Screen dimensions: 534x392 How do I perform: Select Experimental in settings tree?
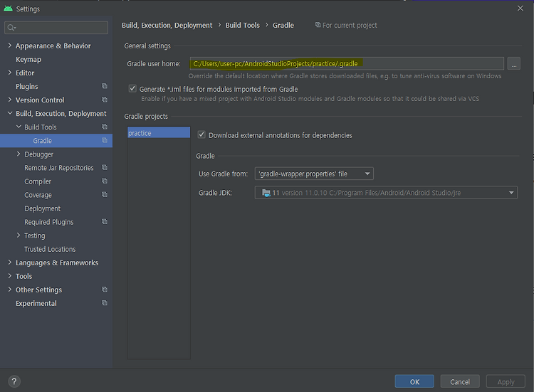coord(36,303)
